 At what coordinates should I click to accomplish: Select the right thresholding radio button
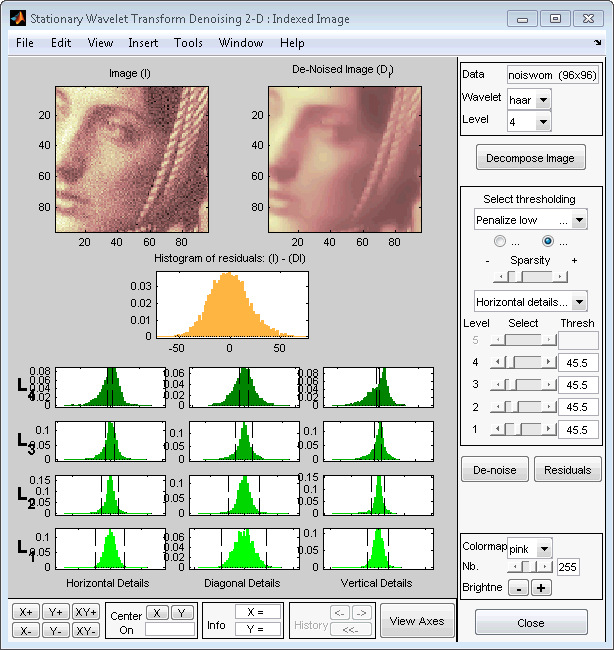point(547,241)
